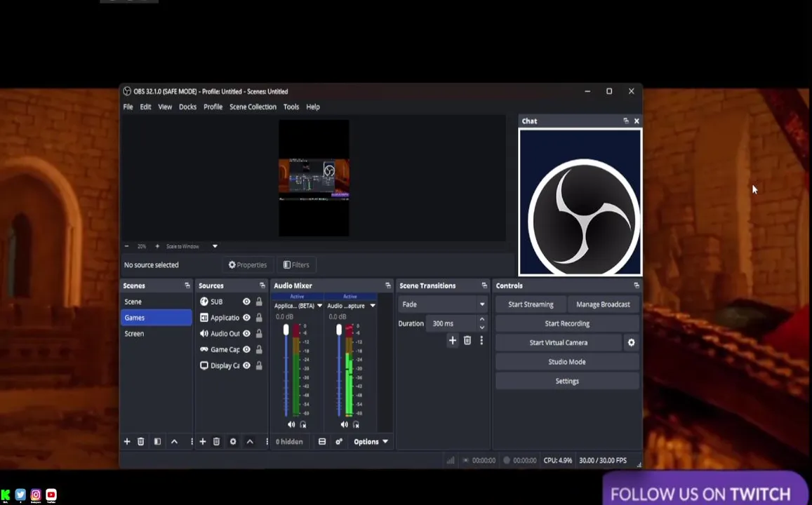The width and height of the screenshot is (812, 505).
Task: Open the File menu
Action: tap(128, 107)
